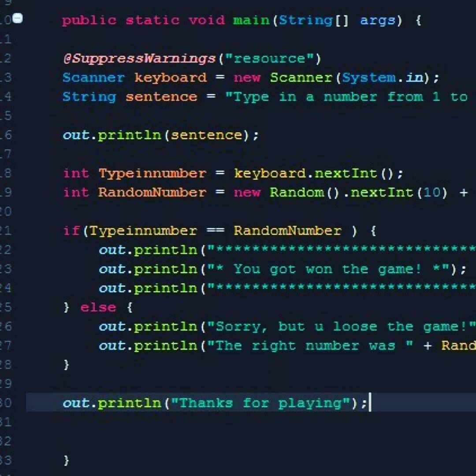Click the 'main' method name
The width and height of the screenshot is (476, 476).
251,20
